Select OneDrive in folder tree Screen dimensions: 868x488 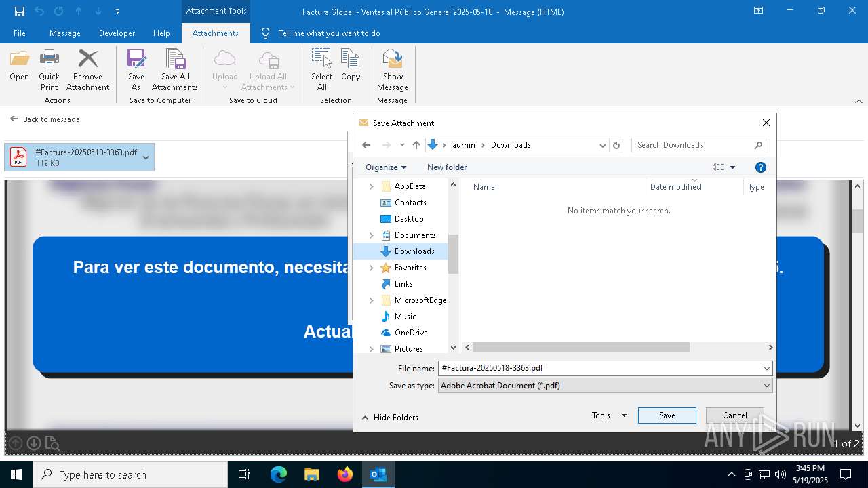tap(411, 332)
